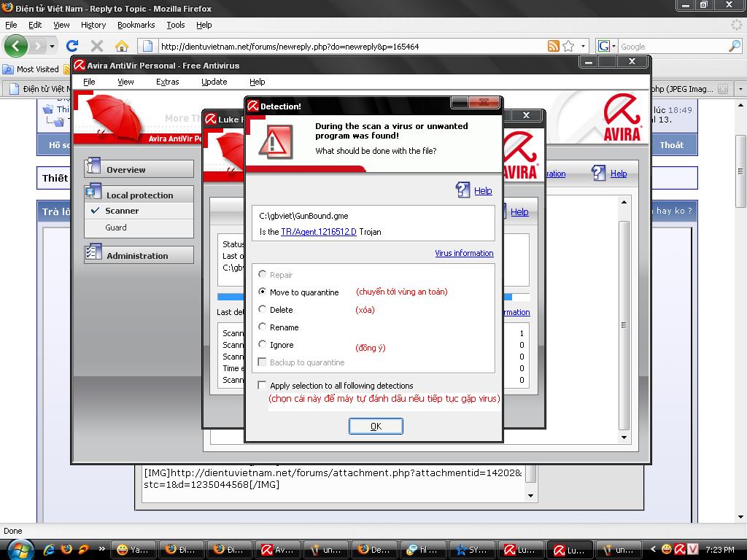This screenshot has width=747, height=560.
Task: Go to Firefox Home page icon
Action: pyautogui.click(x=122, y=46)
